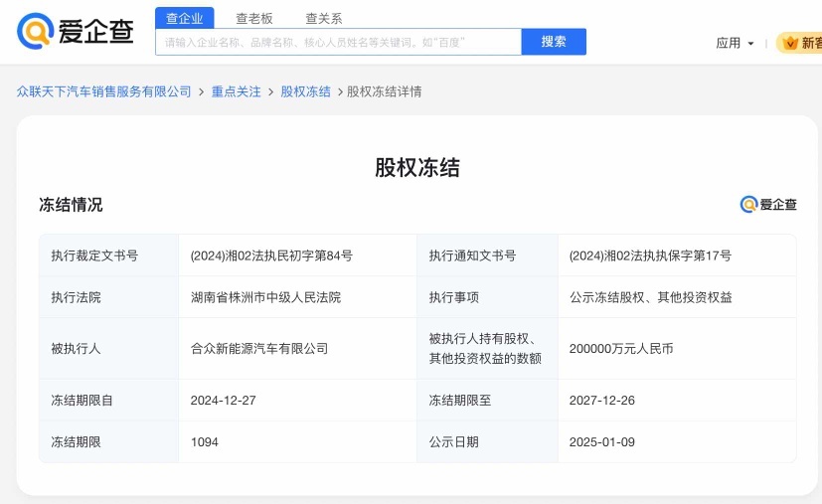Click the 200000万元人民币 amount cell

[x=621, y=348]
